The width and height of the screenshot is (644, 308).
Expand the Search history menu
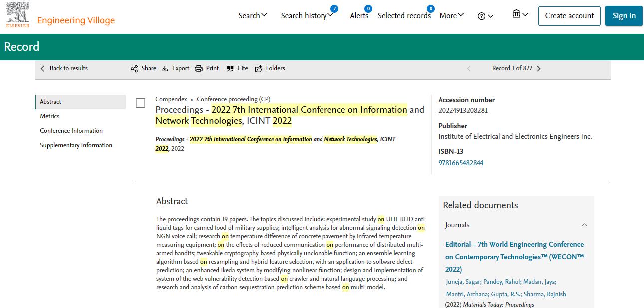(x=307, y=16)
